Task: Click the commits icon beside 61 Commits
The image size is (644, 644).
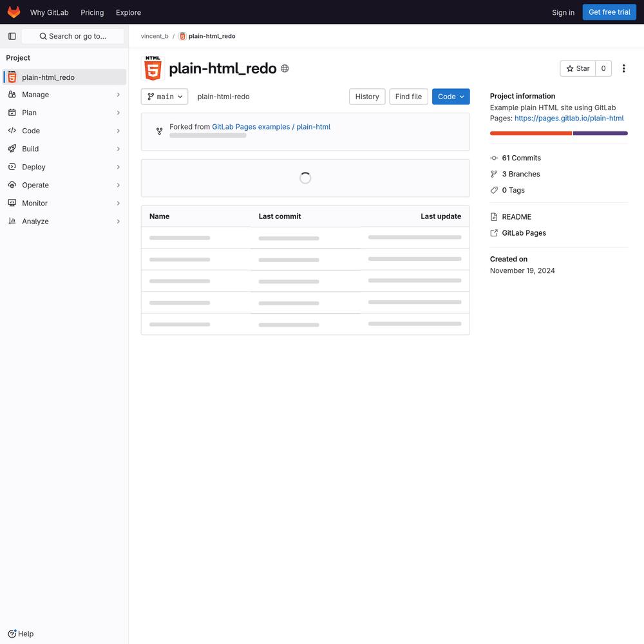Action: (x=494, y=158)
